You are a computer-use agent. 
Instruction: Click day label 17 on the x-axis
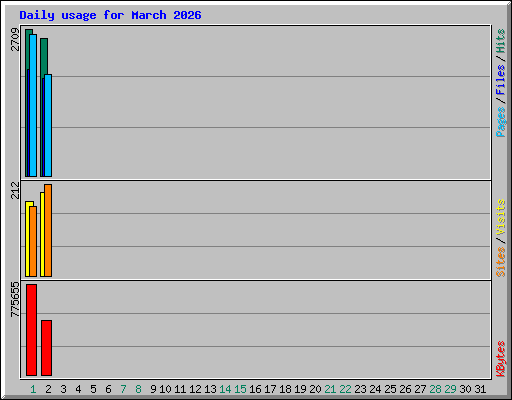[270, 389]
